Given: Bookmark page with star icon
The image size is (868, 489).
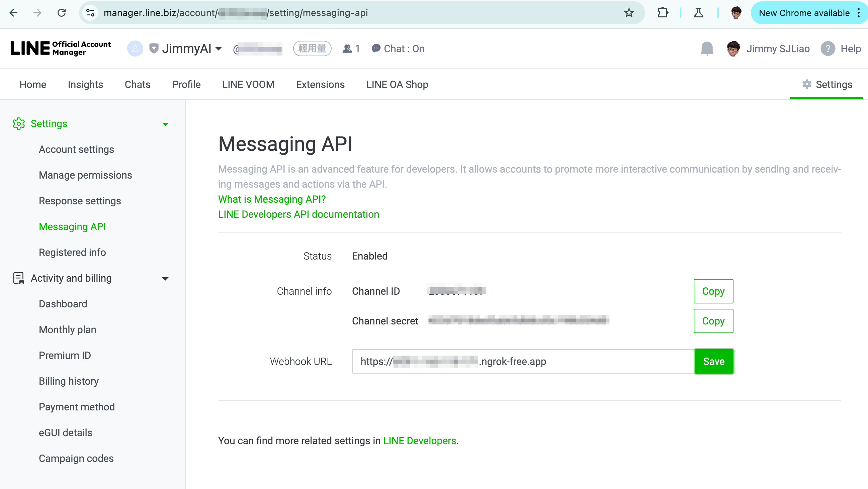Looking at the screenshot, I should tap(629, 13).
